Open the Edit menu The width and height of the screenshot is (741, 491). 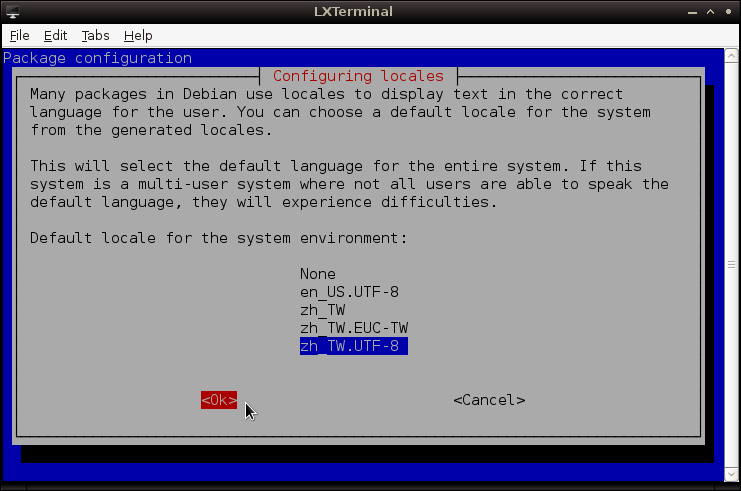56,35
